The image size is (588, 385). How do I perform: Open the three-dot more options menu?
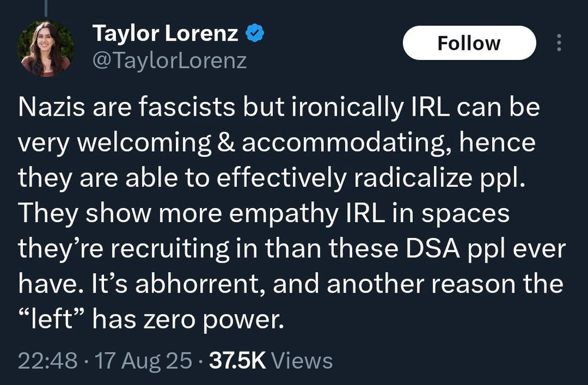pyautogui.click(x=559, y=43)
